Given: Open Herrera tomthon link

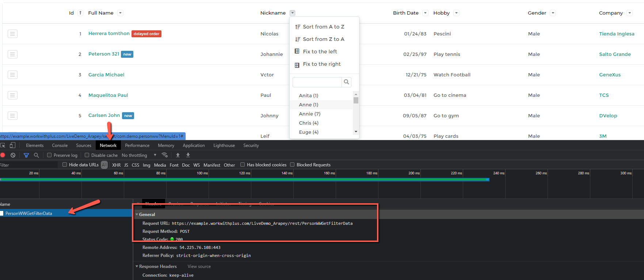Looking at the screenshot, I should pos(109,33).
